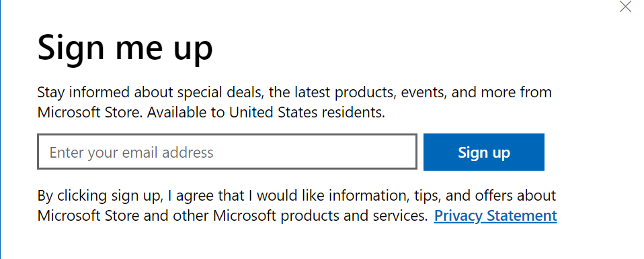Dismiss the popup using the X icon
Viewport: 644px width, 259px height.
point(625,7)
